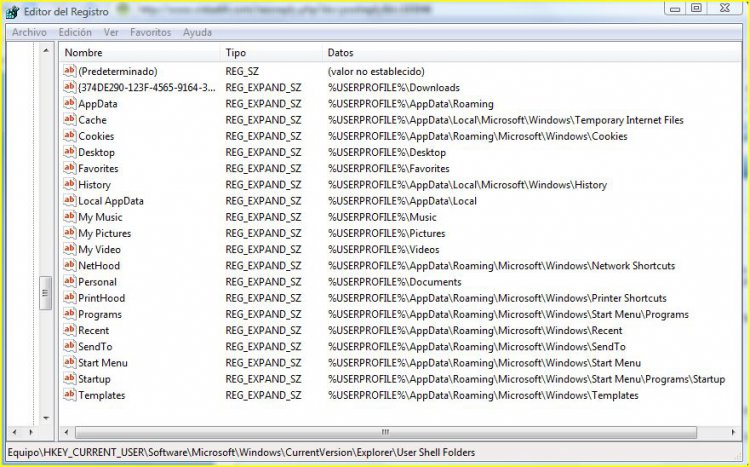Image resolution: width=750 pixels, height=467 pixels.
Task: Click the My Music value icon
Action: pos(70,217)
